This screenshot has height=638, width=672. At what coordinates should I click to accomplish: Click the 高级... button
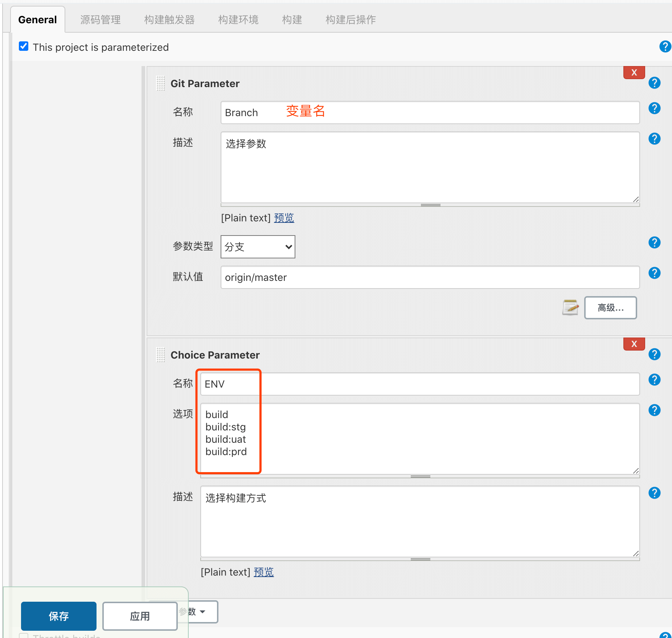pos(610,308)
